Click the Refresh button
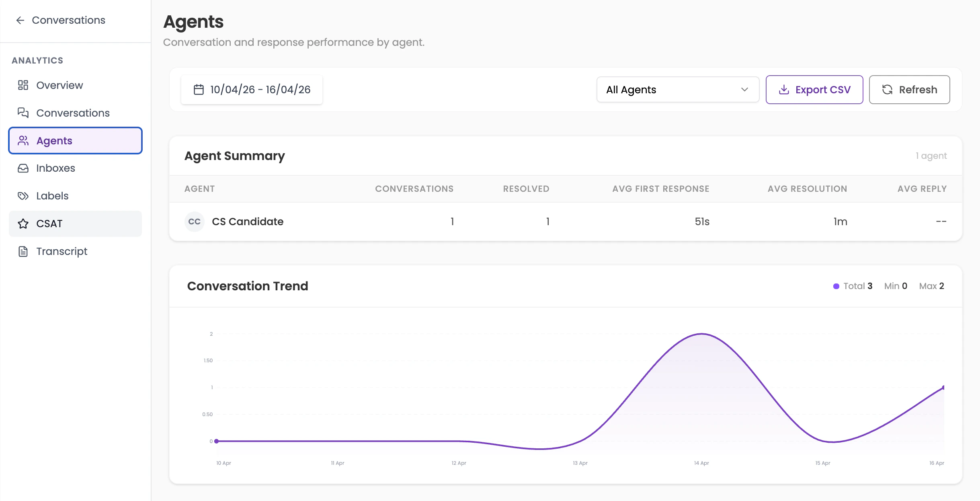Image resolution: width=980 pixels, height=501 pixels. click(x=909, y=89)
